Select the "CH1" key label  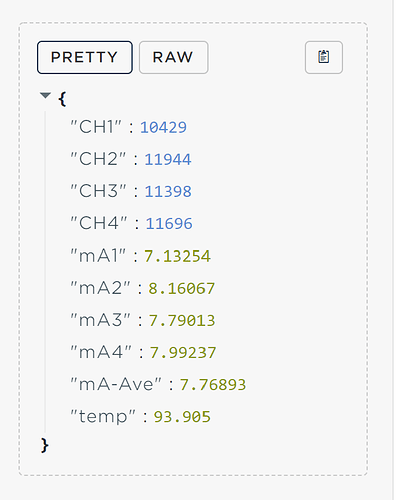pyautogui.click(x=96, y=127)
